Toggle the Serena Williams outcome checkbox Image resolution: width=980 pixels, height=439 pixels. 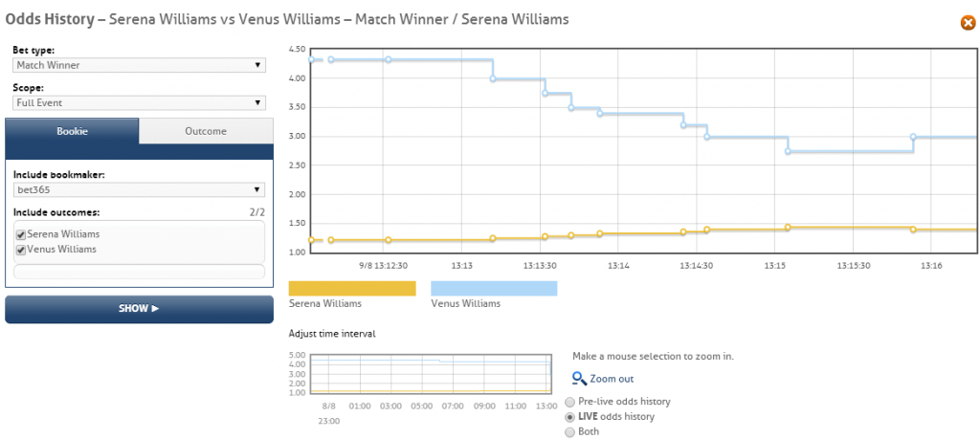(21, 234)
